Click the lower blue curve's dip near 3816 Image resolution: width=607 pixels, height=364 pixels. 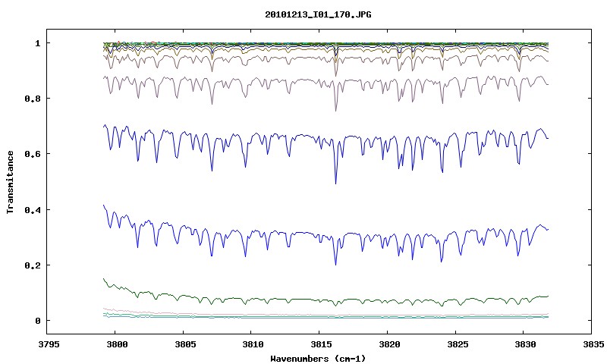click(x=335, y=264)
